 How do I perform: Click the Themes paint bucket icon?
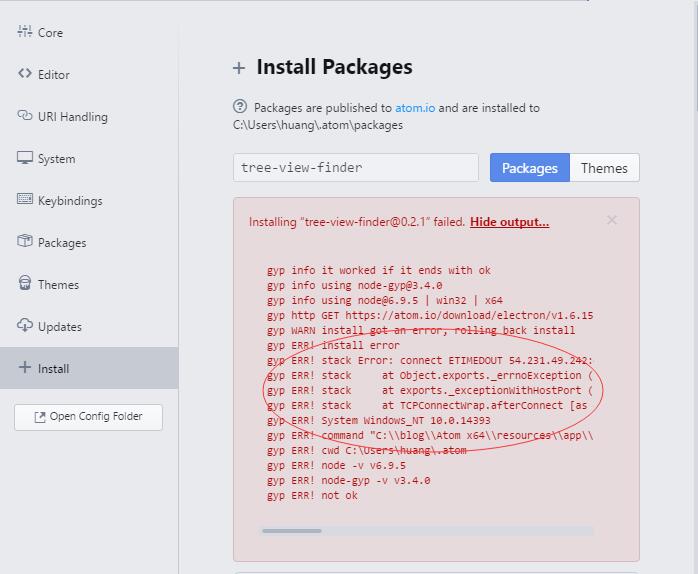[24, 283]
